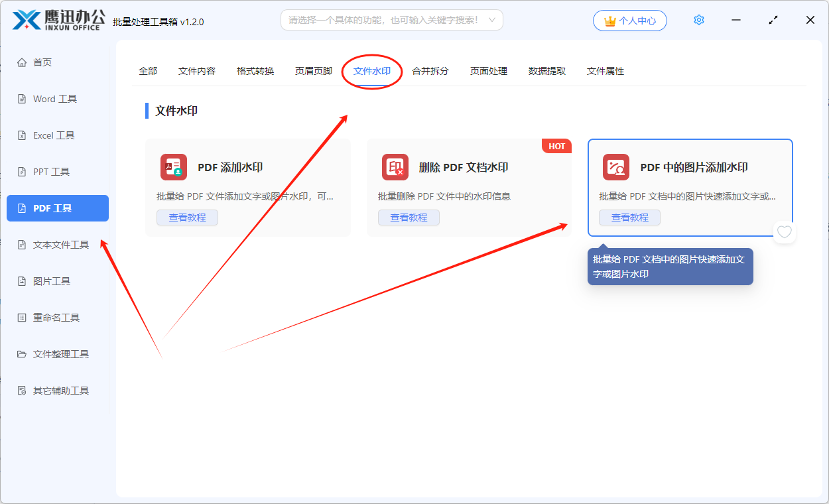Switch to the 页面处理 tab
Screen dimensions: 829x504
(489, 71)
